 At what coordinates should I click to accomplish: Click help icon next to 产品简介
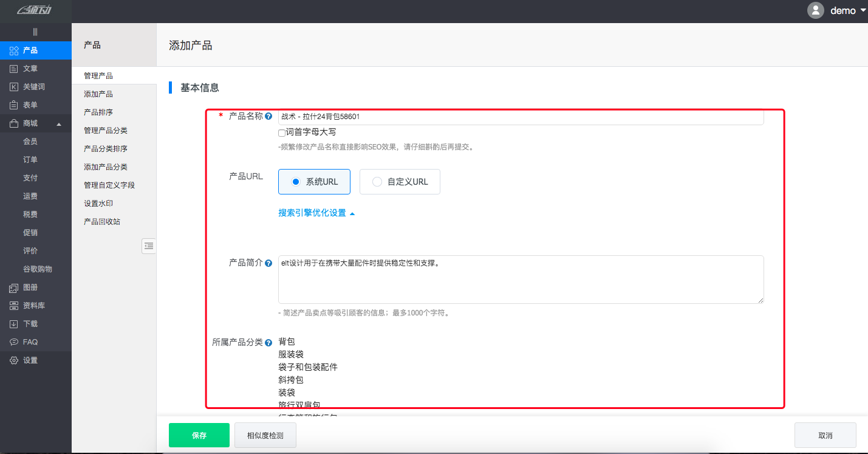pyautogui.click(x=268, y=263)
